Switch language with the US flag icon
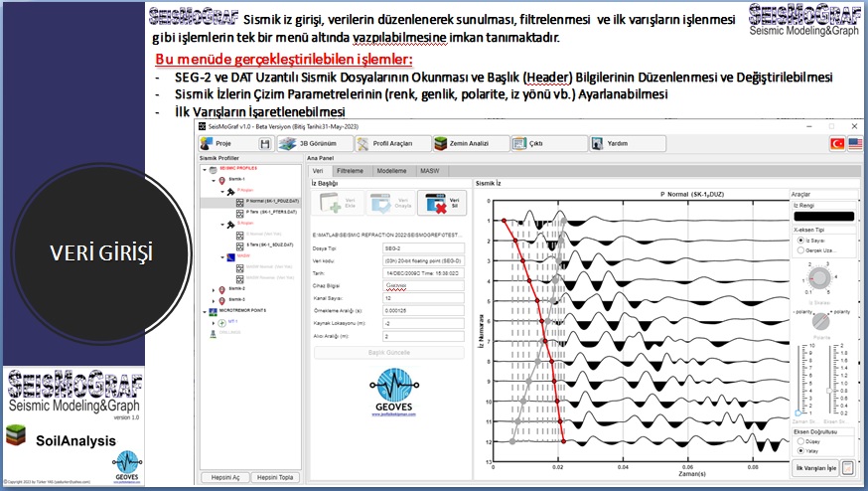Viewport: 868px width, 491px height. pyautogui.click(x=855, y=143)
